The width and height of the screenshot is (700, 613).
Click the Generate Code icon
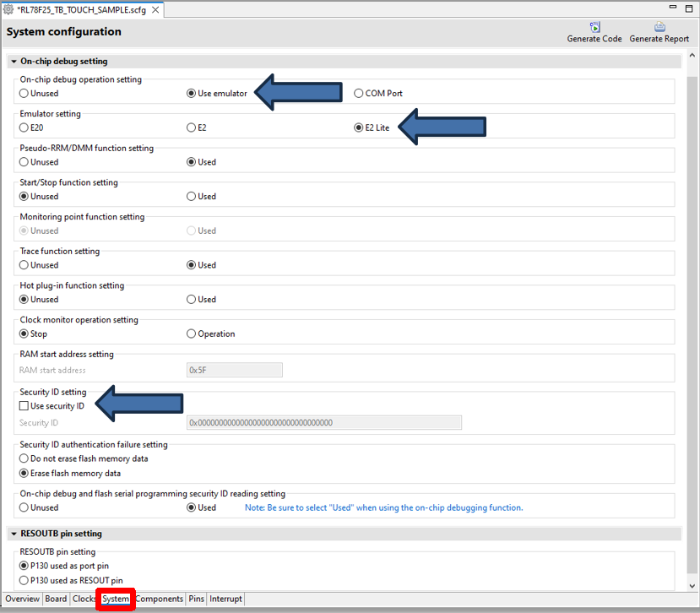(594, 27)
